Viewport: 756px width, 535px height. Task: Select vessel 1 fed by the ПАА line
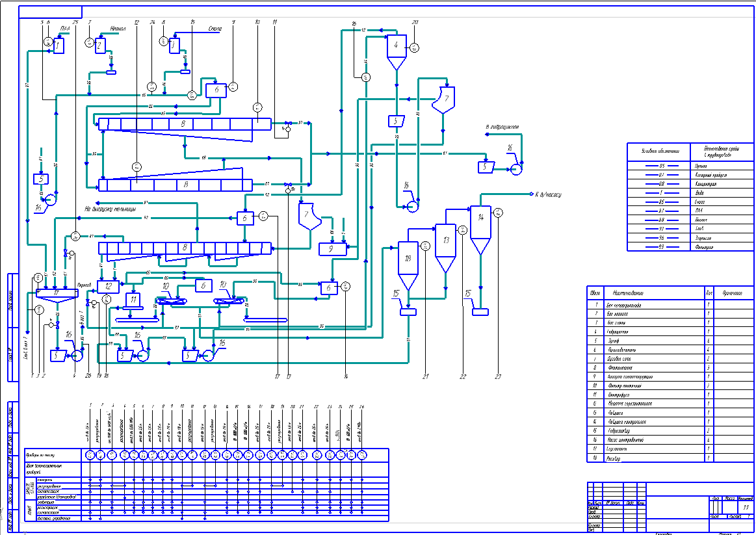coord(59,47)
